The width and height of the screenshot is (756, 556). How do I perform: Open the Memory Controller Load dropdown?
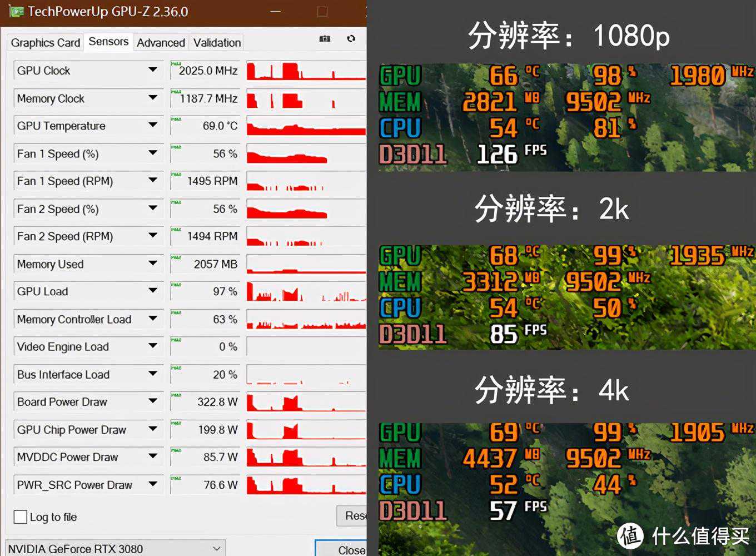[152, 319]
